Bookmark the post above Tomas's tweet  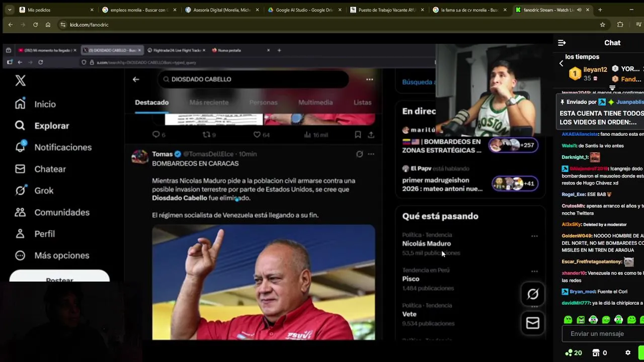click(x=358, y=135)
